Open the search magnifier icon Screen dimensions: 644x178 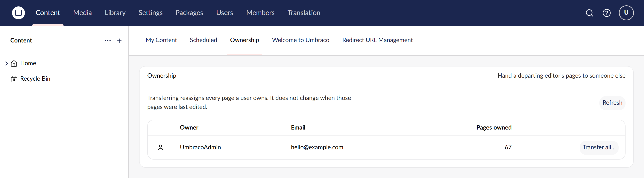589,13
